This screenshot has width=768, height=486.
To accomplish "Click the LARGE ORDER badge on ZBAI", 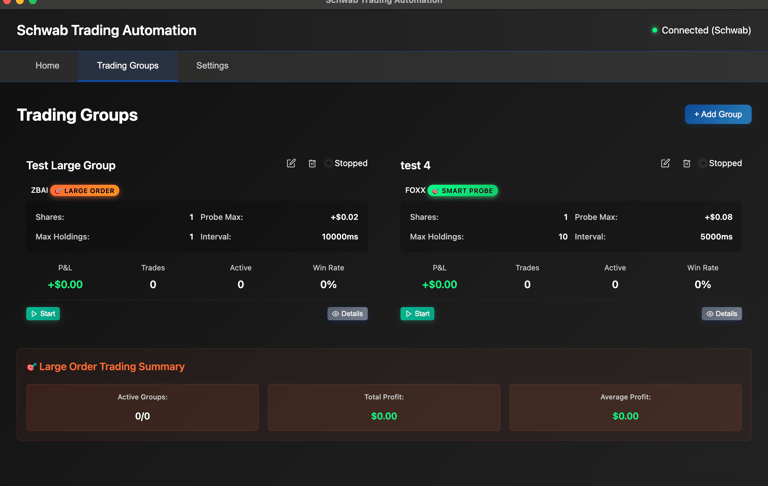I will coord(85,191).
